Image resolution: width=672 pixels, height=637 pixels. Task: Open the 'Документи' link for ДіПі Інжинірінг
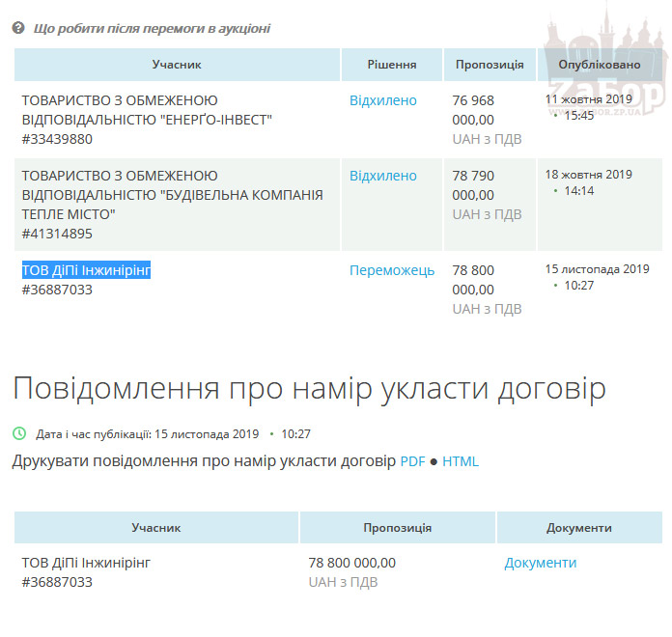(x=540, y=563)
